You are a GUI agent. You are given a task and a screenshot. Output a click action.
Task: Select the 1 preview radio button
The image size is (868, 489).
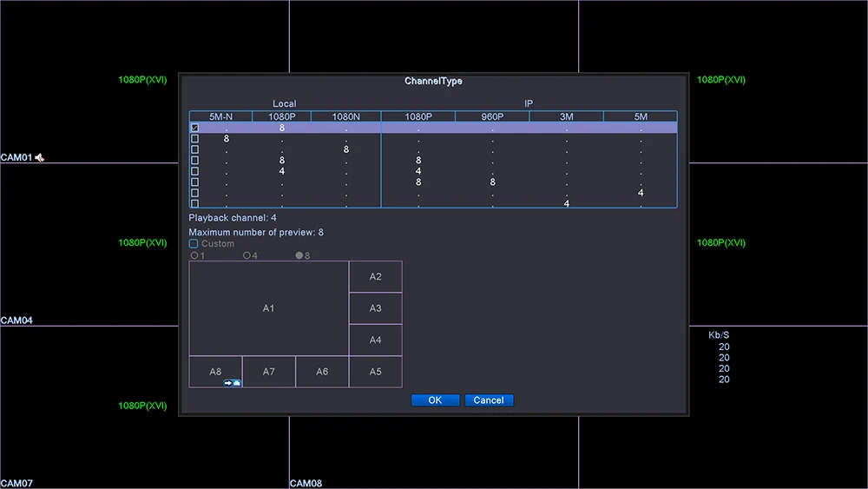click(194, 256)
